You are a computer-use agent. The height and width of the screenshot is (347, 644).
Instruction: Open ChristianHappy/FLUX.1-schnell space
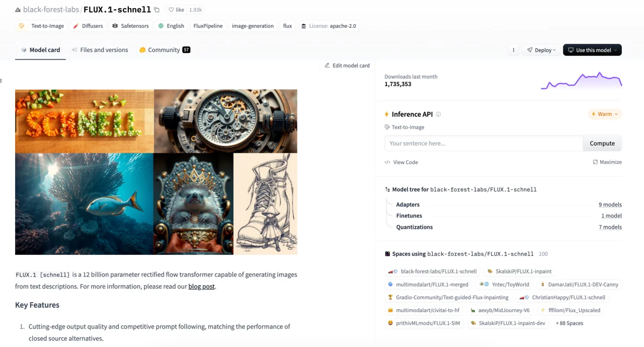coord(562,298)
